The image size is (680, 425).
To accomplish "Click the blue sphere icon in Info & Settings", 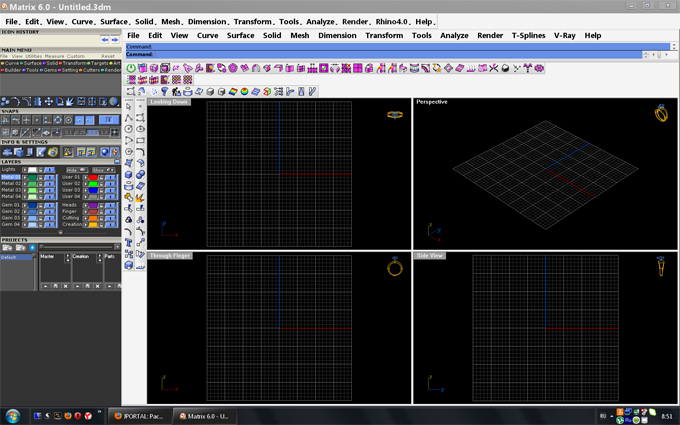I will tap(104, 152).
